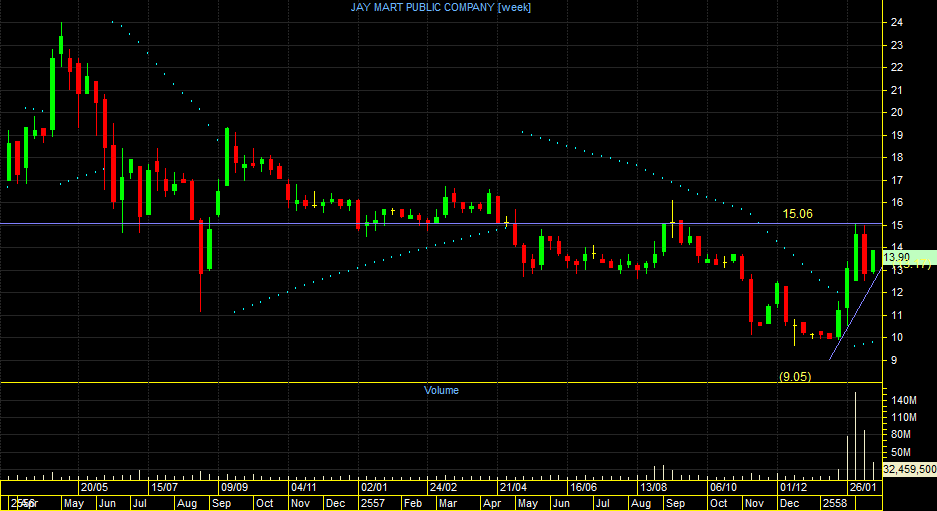The width and height of the screenshot is (937, 511).
Task: Click the 2558 year label
Action: pos(836,503)
